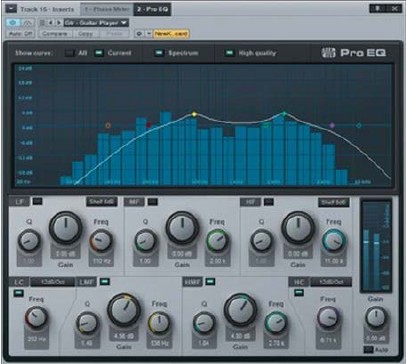
Task: Click the Paste button
Action: pos(114,34)
